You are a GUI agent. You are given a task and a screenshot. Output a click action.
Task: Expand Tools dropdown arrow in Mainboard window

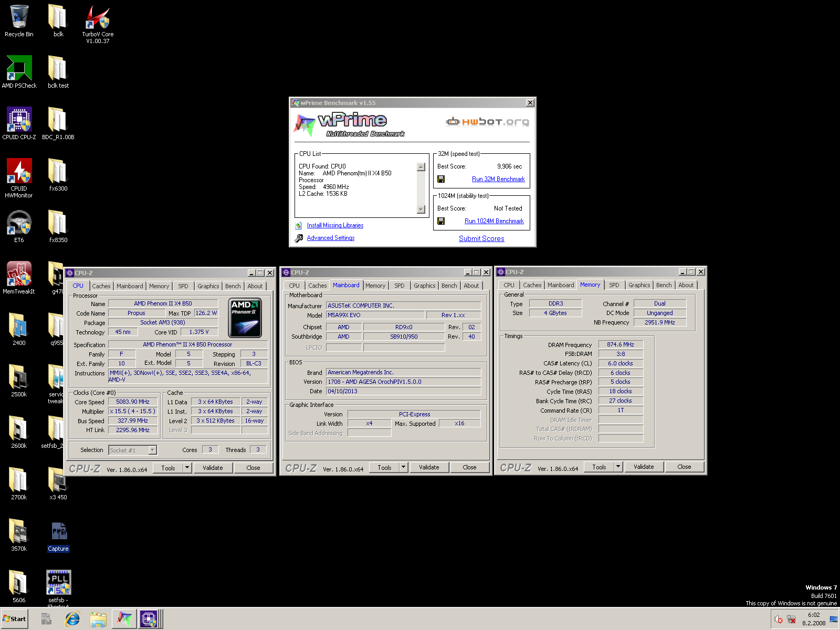point(403,467)
